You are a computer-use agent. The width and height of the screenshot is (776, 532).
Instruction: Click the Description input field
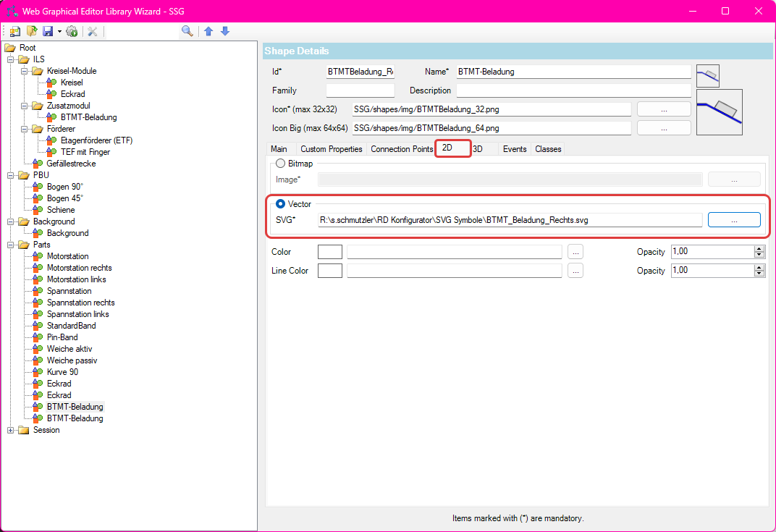tap(573, 90)
